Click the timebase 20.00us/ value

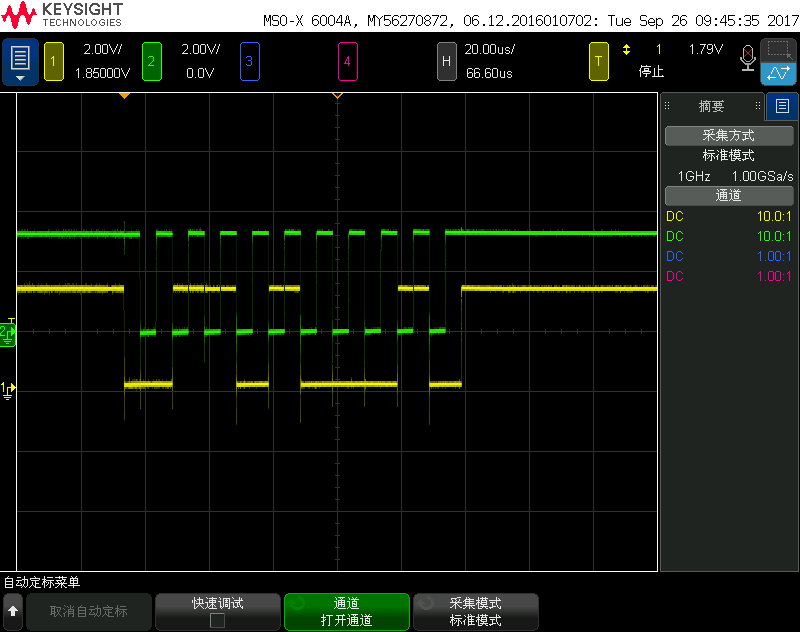click(x=489, y=49)
